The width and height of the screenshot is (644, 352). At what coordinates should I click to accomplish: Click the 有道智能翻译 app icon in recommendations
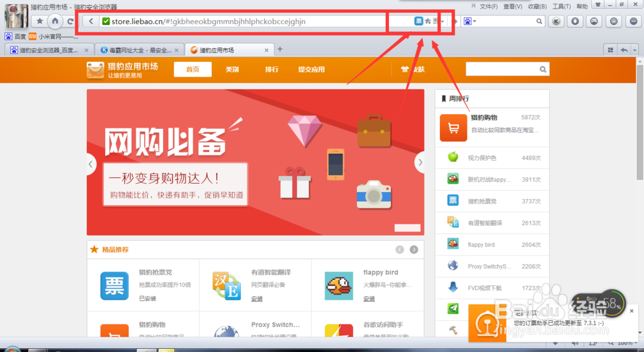[226, 286]
